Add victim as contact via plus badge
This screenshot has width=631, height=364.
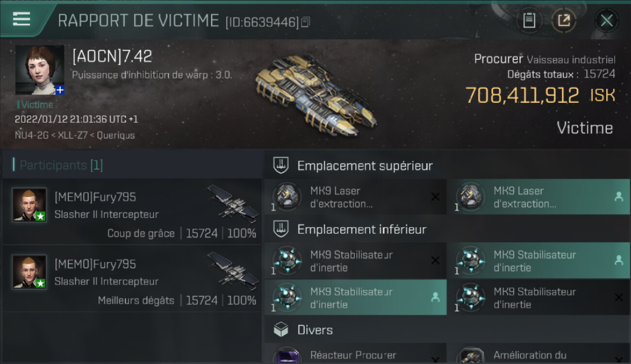click(x=60, y=90)
